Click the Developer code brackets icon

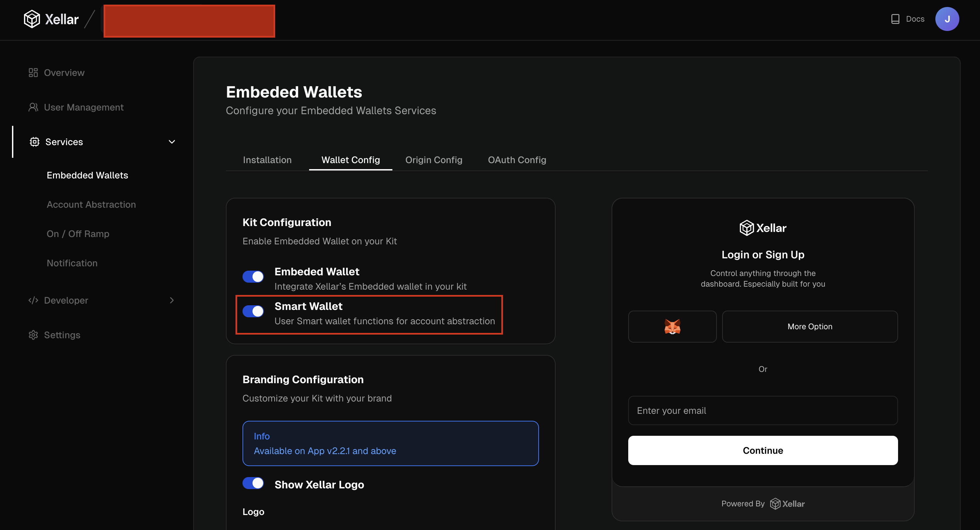tap(33, 300)
